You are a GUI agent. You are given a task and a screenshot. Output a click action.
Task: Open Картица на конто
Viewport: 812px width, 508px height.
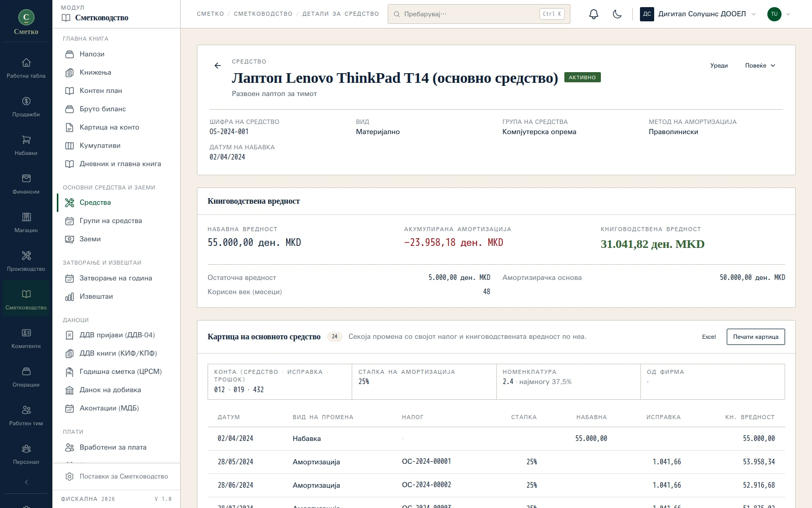click(x=117, y=128)
